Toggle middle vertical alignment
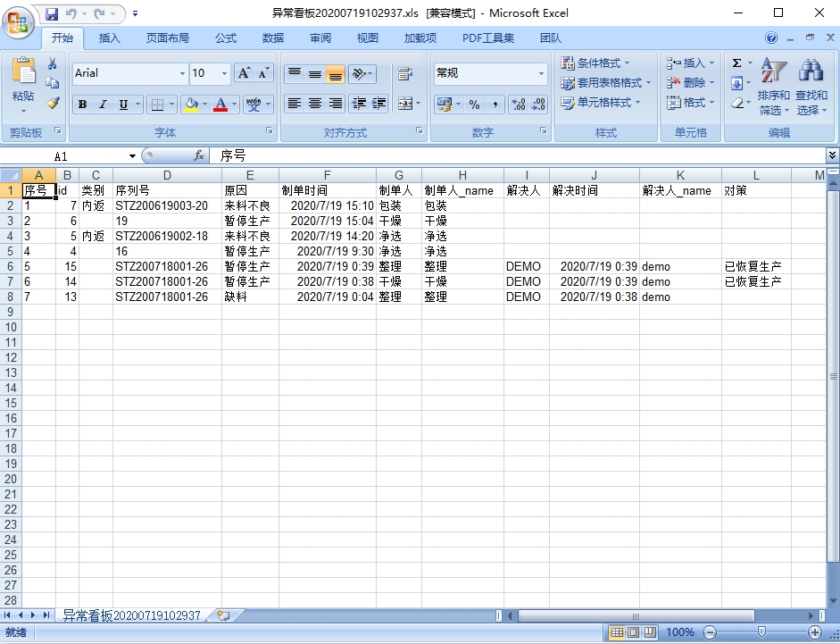 tap(314, 74)
